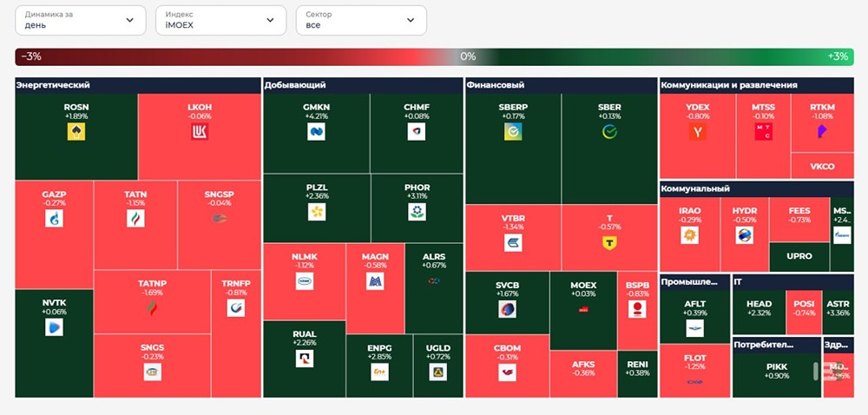Click the SNGS company logo

click(152, 372)
